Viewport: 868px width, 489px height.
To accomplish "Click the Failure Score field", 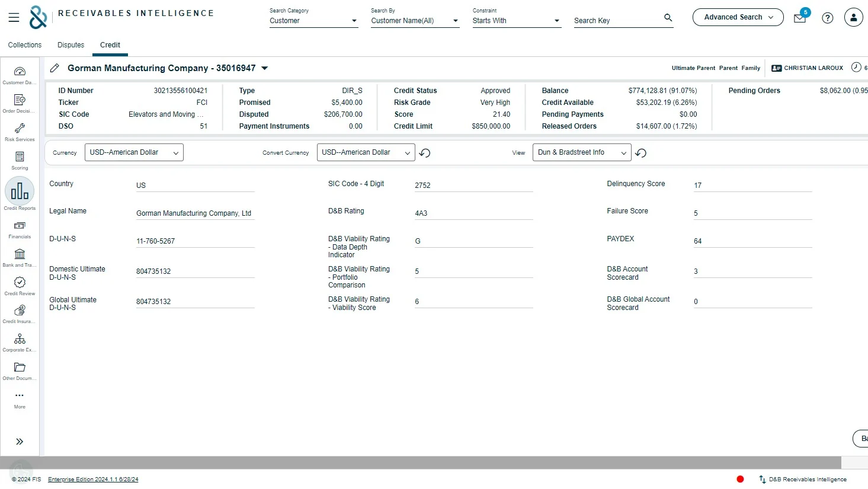I will pyautogui.click(x=752, y=213).
